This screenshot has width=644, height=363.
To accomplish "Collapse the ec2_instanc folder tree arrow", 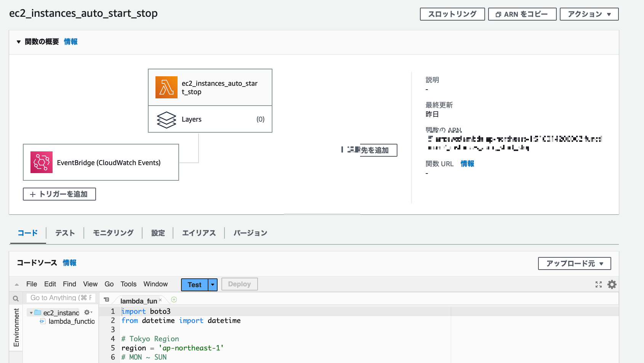I will click(31, 313).
